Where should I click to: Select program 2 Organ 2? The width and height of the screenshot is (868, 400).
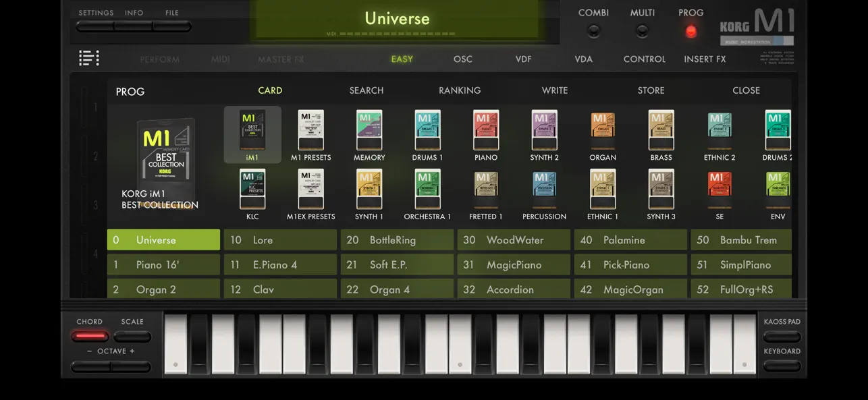pos(163,289)
